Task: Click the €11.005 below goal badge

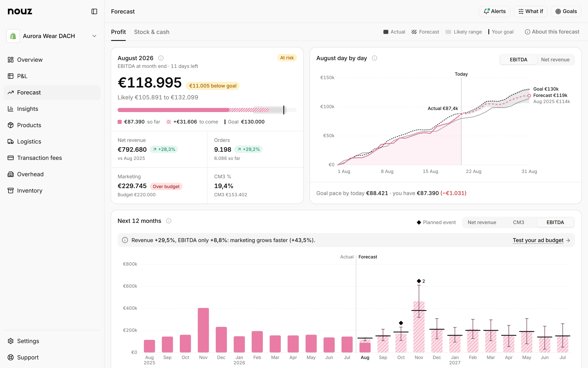Action: pyautogui.click(x=213, y=86)
